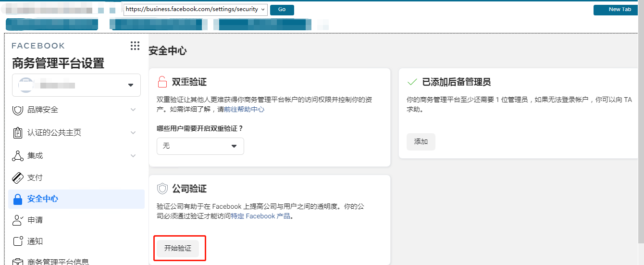Click the 安全中心 page title
Image resolution: width=644 pixels, height=265 pixels.
(168, 50)
